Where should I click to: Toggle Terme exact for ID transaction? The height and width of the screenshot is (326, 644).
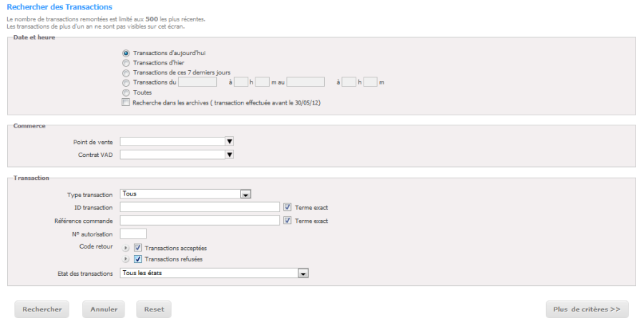point(288,207)
